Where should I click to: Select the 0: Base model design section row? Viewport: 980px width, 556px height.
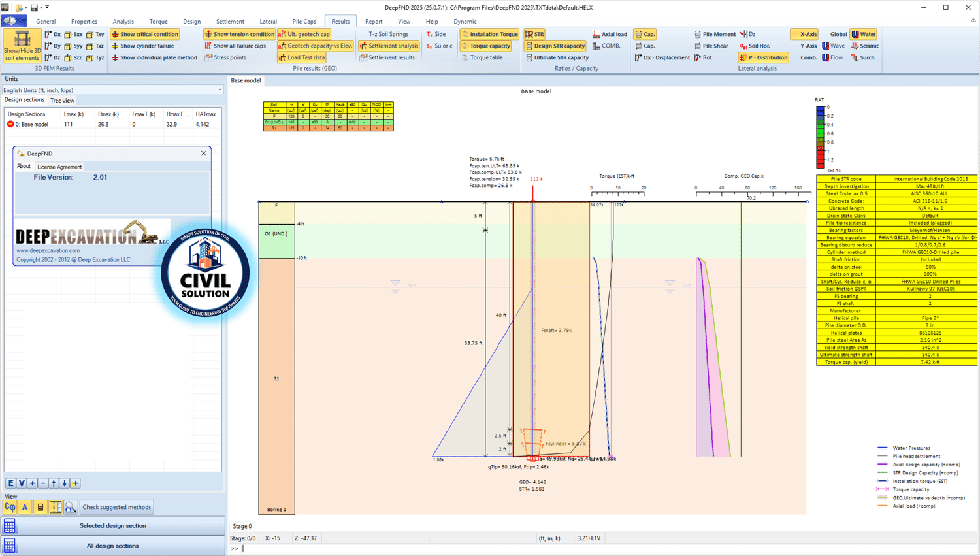[x=112, y=124]
